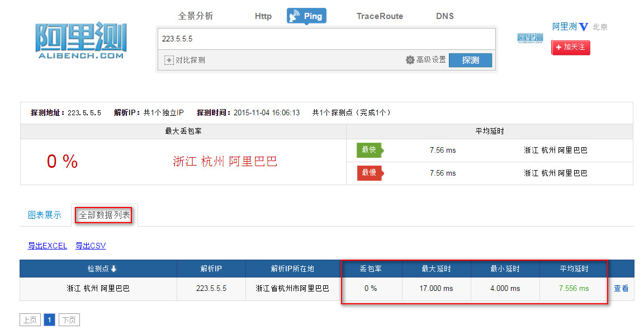Switch to the Http tab
This screenshot has width=644, height=334.
coord(263,16)
